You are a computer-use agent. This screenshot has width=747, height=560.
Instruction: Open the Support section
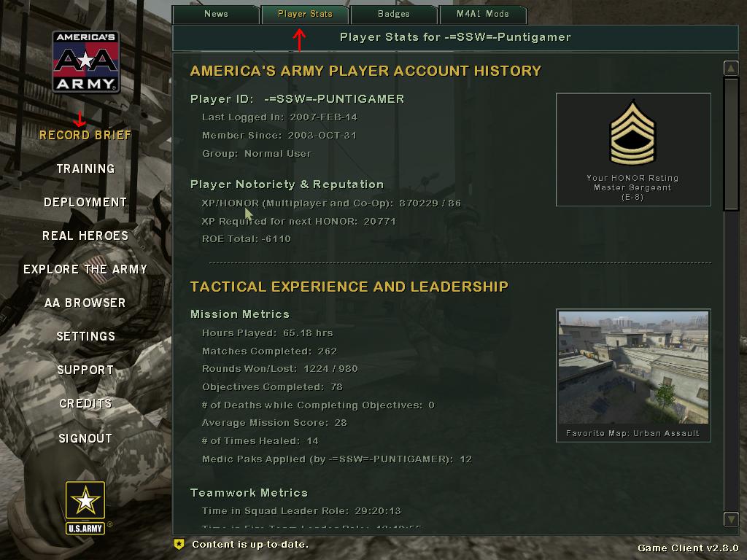[85, 370]
